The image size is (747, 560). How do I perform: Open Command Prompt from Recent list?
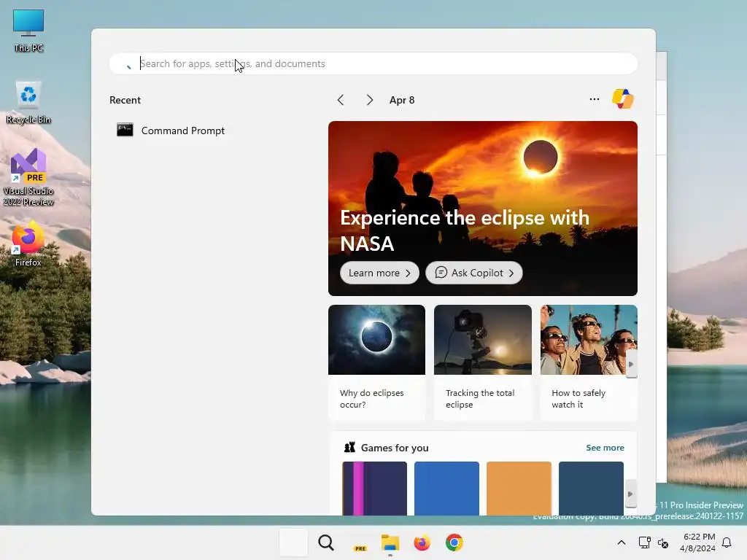[171, 130]
